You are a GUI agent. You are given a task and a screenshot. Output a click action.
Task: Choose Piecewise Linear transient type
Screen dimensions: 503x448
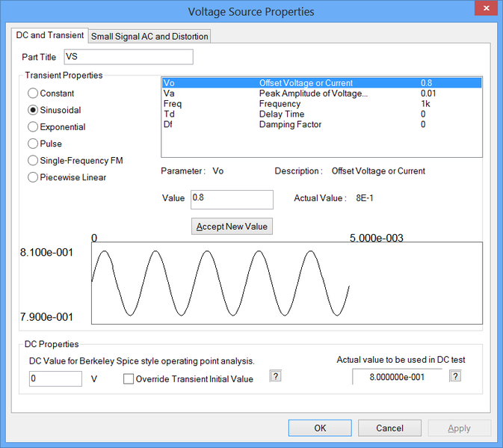tap(33, 177)
